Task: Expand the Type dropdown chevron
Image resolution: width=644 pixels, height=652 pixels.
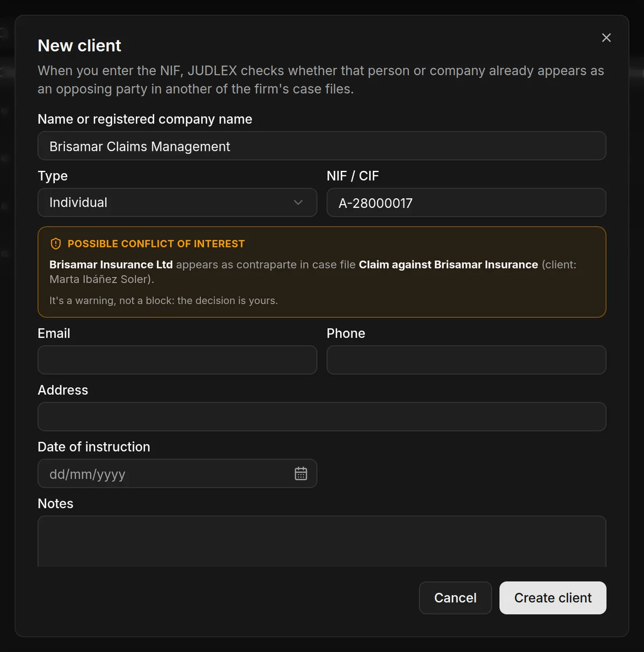Action: 298,202
